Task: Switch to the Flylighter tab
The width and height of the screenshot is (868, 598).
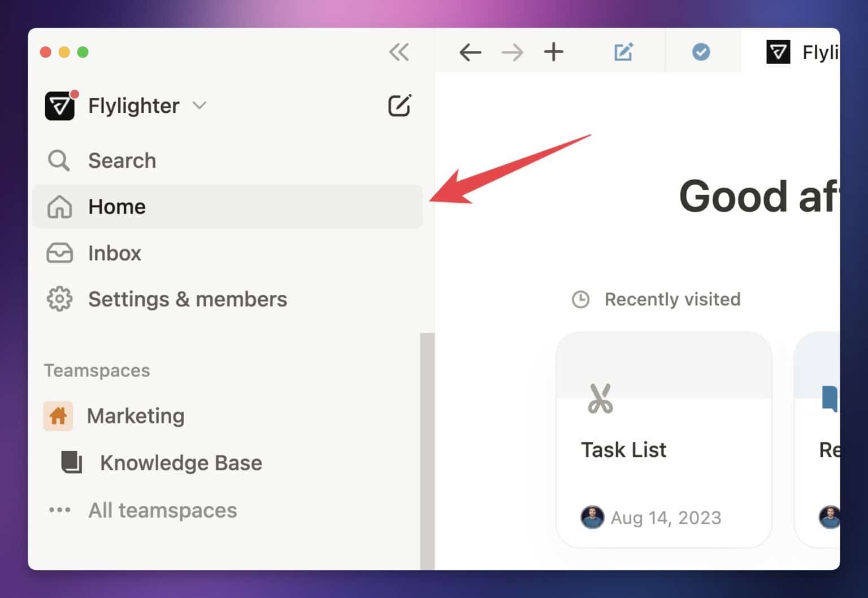Action: coord(802,53)
